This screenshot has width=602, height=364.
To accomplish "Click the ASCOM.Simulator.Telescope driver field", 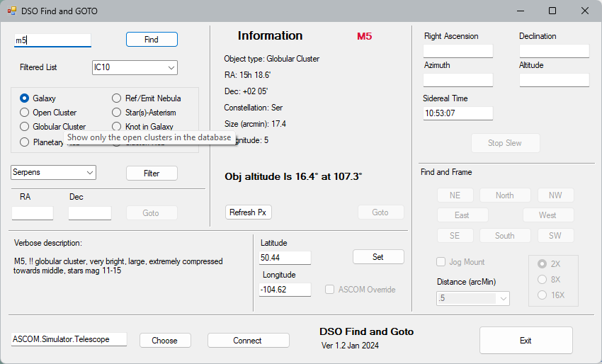I will (x=69, y=339).
